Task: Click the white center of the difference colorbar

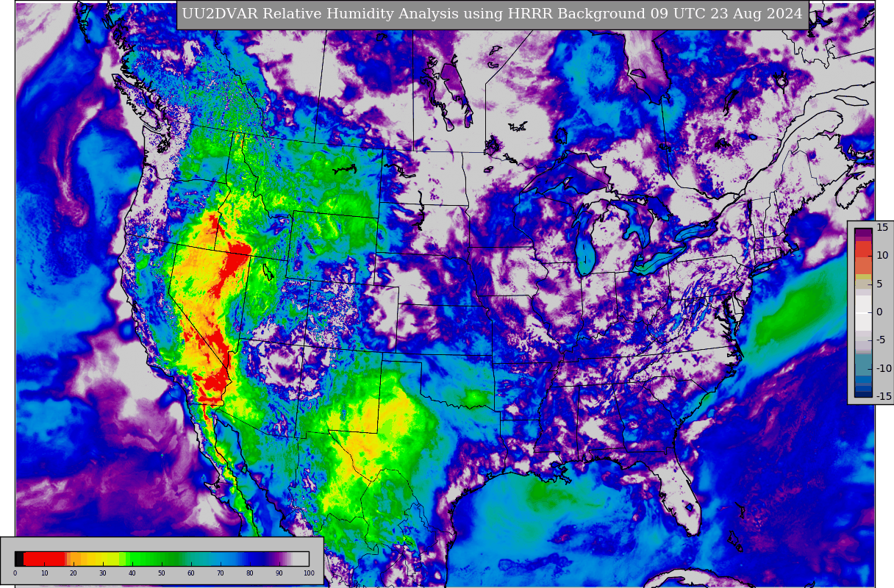Action: (863, 312)
